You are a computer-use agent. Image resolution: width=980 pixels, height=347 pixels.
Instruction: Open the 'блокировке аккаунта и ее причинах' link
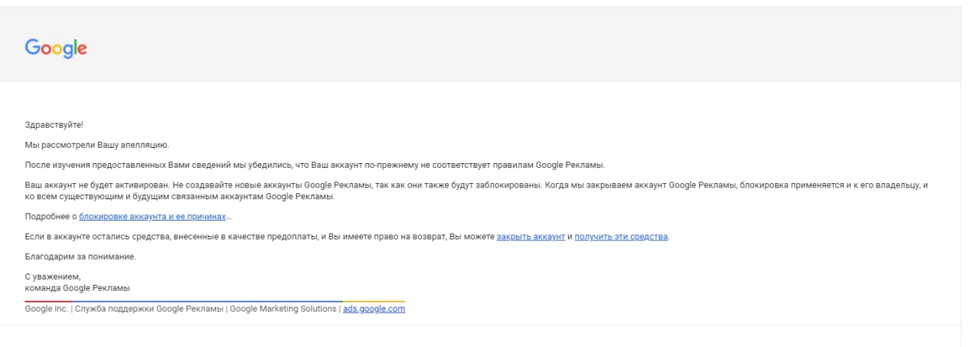coord(152,217)
